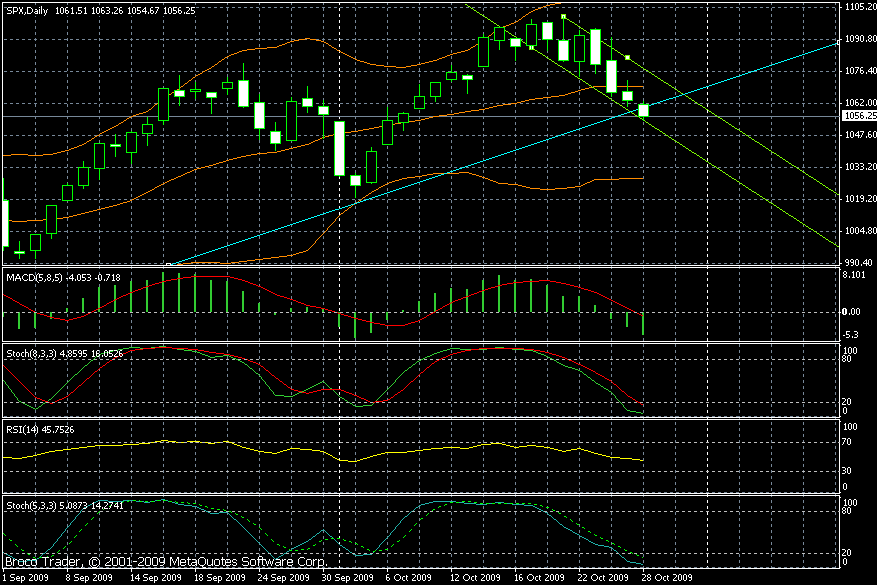Select the last MACD histogram bar
877x585 pixels.
[x=643, y=324]
